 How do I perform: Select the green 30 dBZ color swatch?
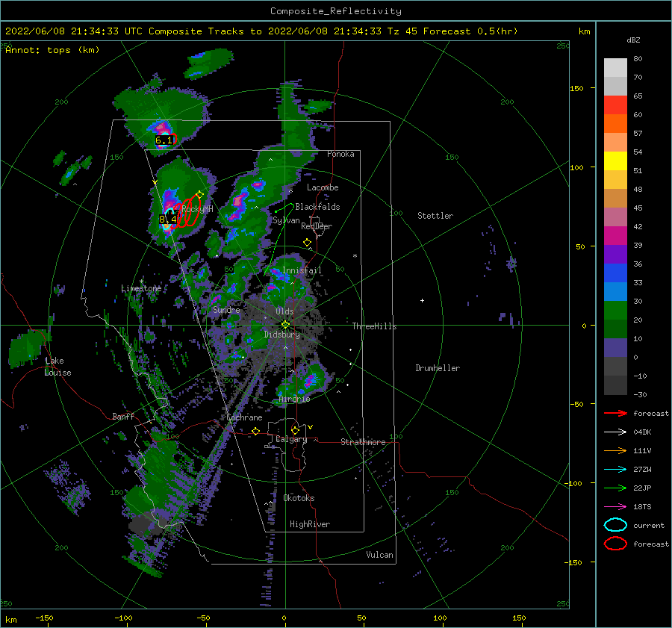coord(615,310)
